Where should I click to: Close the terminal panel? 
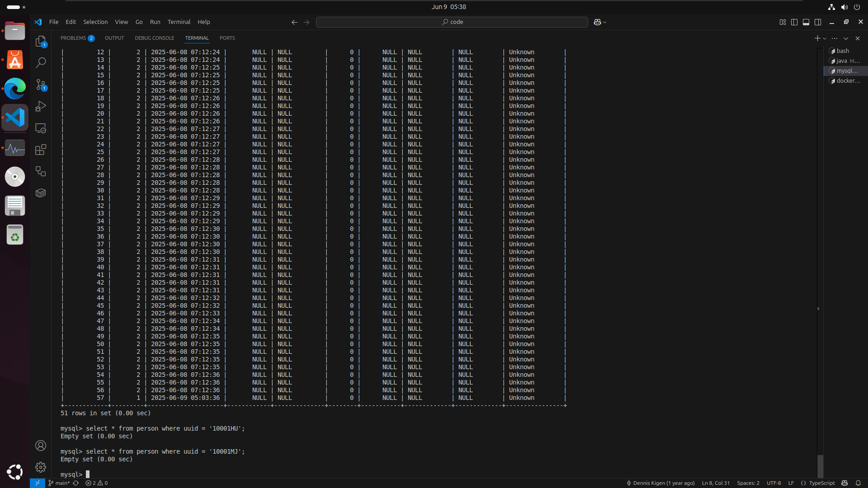(858, 38)
